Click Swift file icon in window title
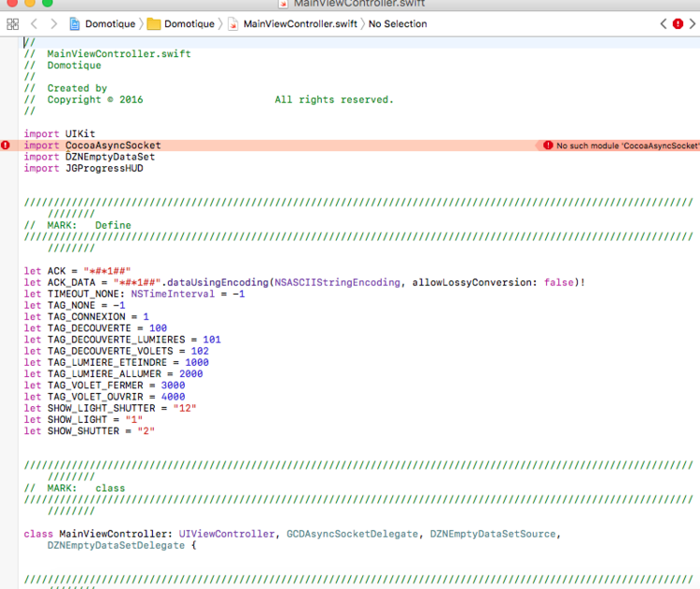This screenshot has width=700, height=589. [x=283, y=4]
